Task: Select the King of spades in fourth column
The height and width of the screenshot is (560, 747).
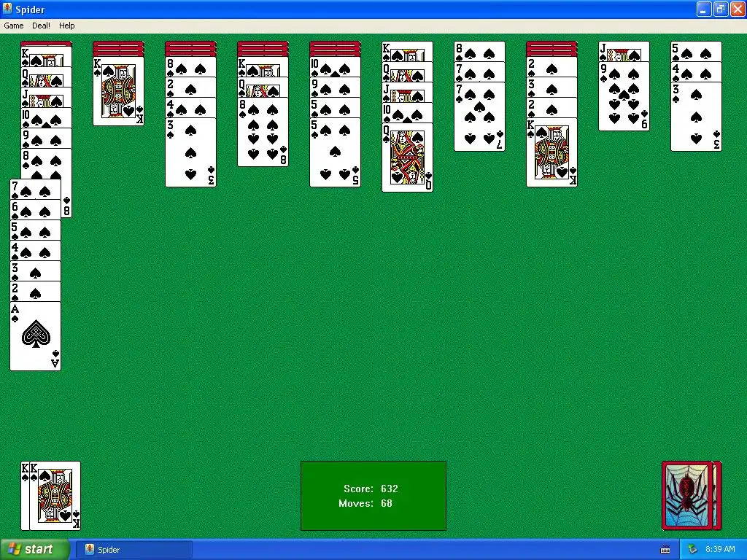Action: tap(263, 66)
